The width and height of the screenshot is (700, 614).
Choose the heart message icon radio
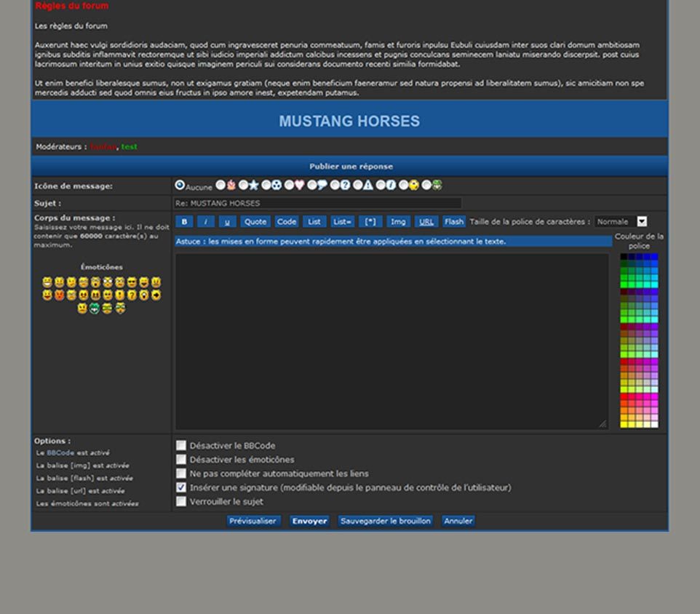point(289,186)
